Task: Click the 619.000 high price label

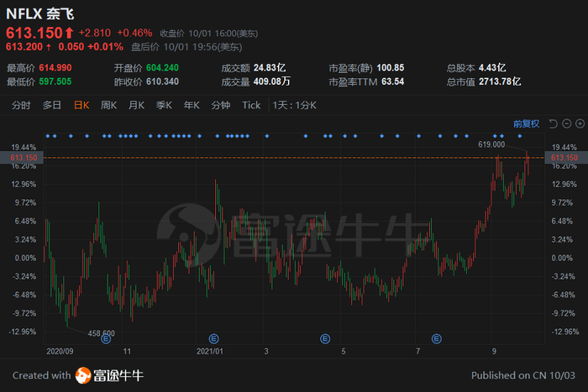Action: point(491,144)
